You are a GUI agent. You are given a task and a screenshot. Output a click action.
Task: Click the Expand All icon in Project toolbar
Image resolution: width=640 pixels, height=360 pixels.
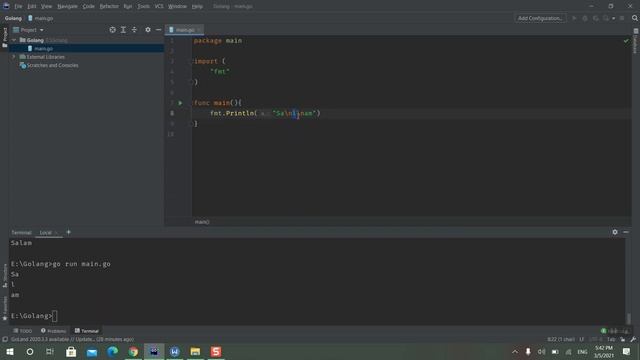point(123,30)
